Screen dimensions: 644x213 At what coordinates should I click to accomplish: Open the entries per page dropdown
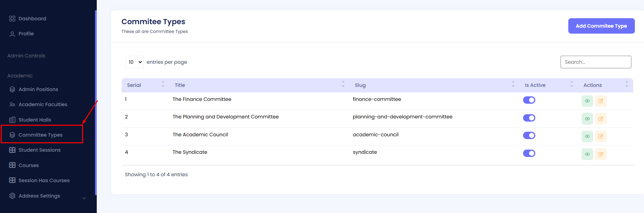tap(134, 62)
